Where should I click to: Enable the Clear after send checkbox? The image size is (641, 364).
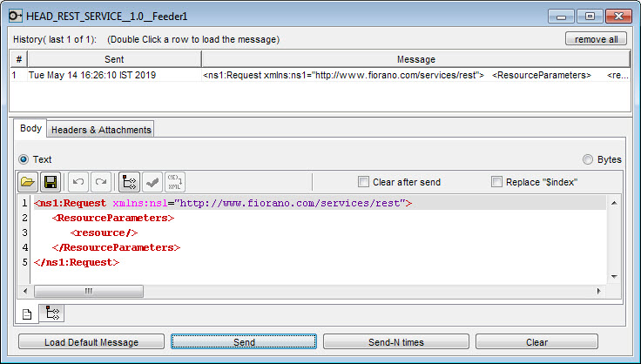coord(363,182)
